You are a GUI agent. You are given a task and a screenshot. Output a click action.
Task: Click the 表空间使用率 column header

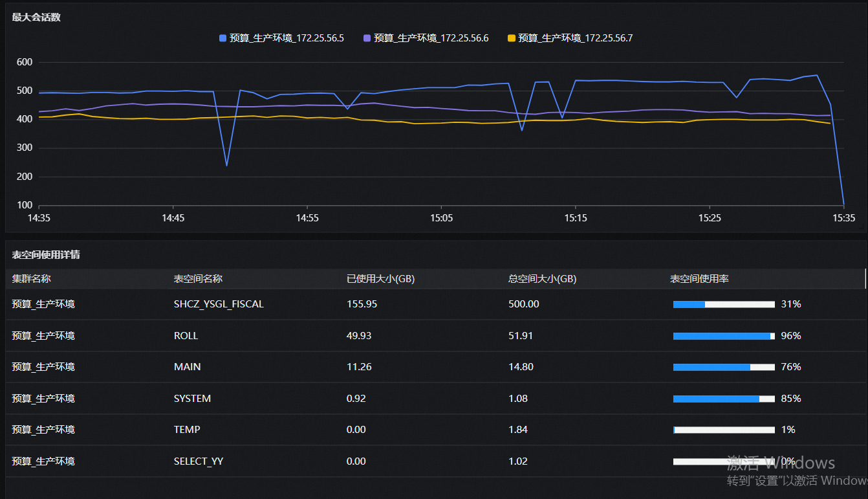pos(699,279)
